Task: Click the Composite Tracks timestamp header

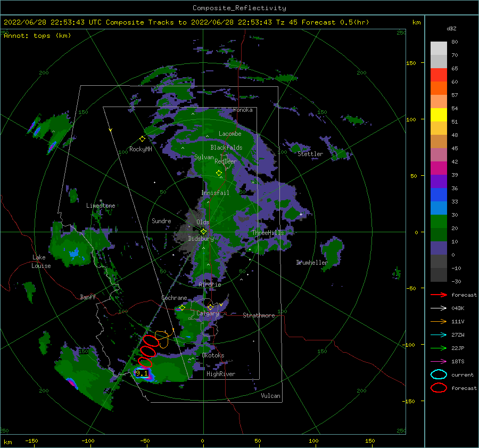Action: 186,22
